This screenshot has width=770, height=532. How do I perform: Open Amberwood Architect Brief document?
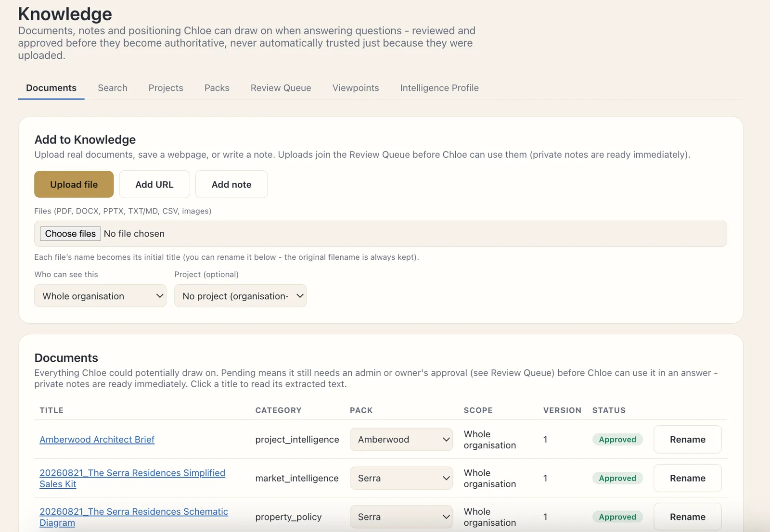(x=97, y=439)
